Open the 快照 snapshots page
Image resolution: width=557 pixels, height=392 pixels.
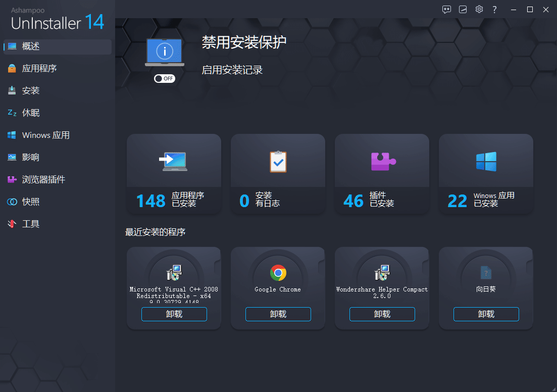point(58,202)
